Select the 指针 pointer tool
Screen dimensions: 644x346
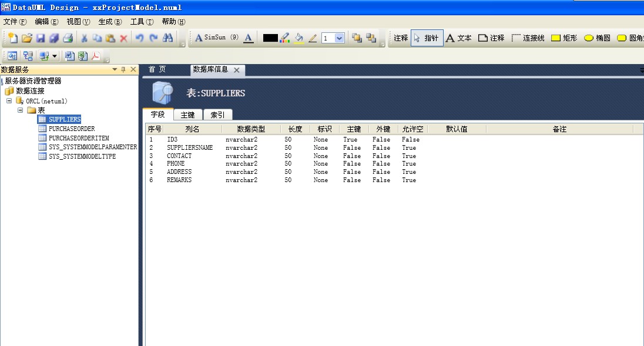[427, 38]
